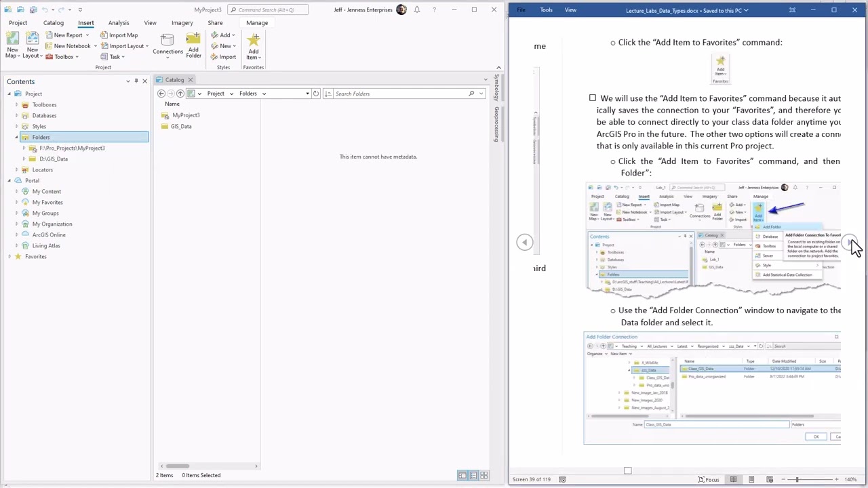The height and width of the screenshot is (488, 868).
Task: Open the Import Layout dropdown
Action: [148, 46]
